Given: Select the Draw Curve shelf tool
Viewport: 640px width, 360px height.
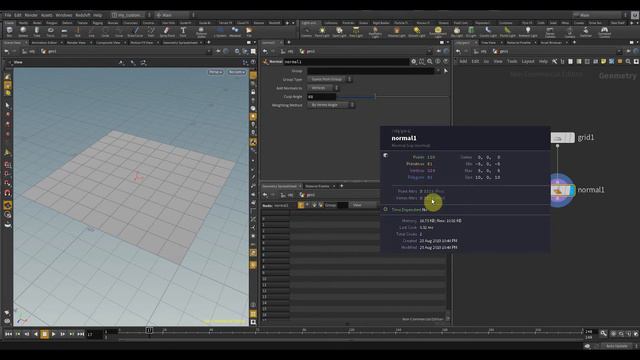Looking at the screenshot, I should coord(136,32).
